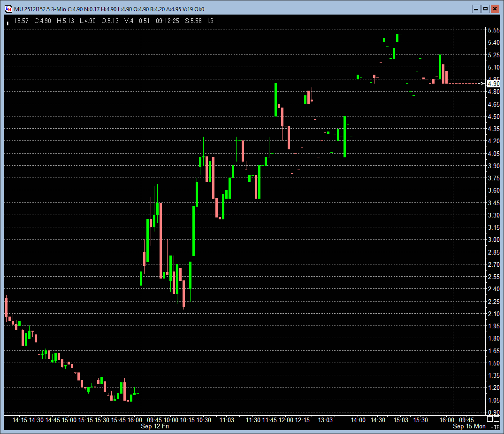The width and height of the screenshot is (504, 434).
Task: Click the 0.90 price axis label
Action: 494,412
